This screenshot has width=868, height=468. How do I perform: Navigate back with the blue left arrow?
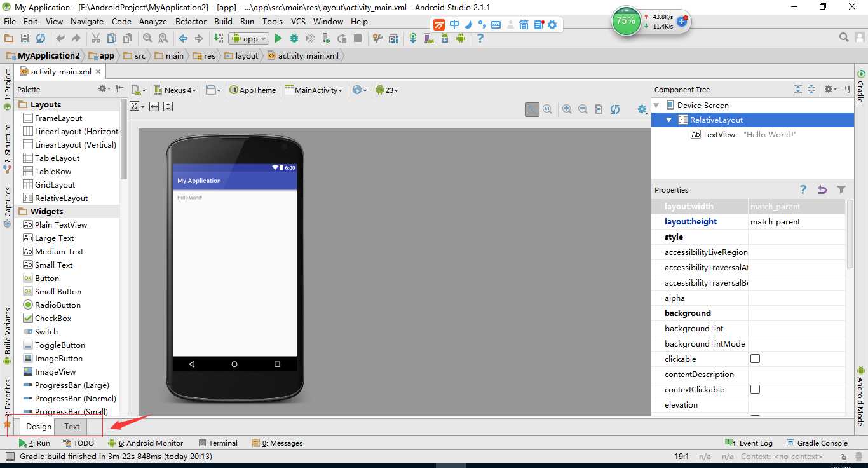click(183, 39)
